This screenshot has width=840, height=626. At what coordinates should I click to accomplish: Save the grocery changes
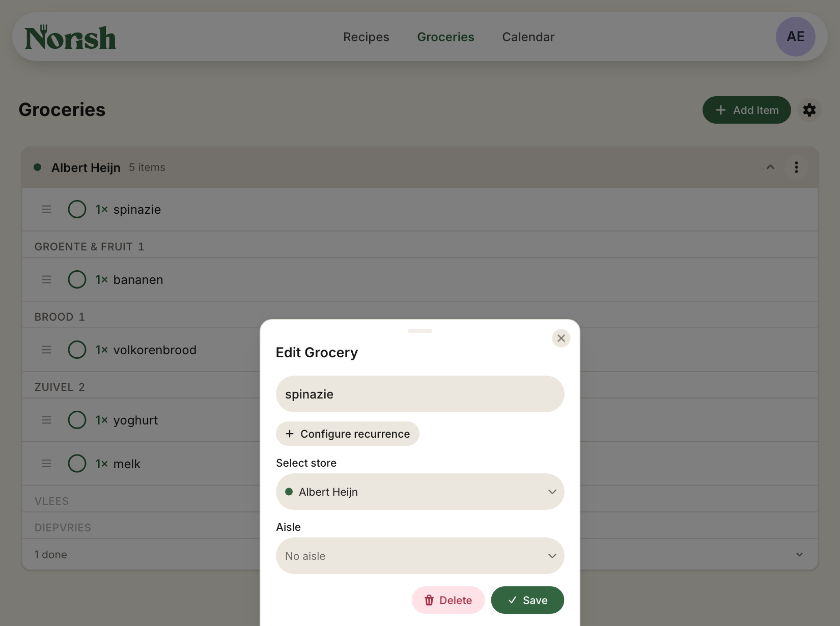(527, 600)
